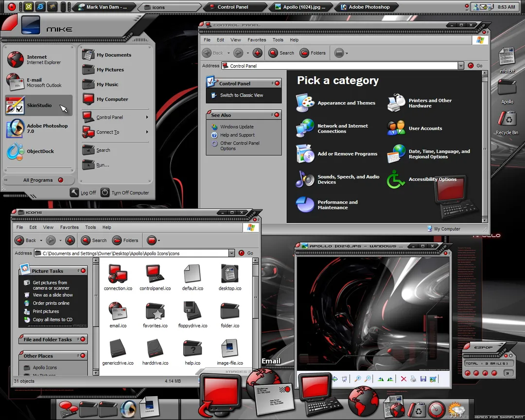Screen dimensions: 525x420
Task: Open Tools menu in Control Panel window
Action: 278,40
